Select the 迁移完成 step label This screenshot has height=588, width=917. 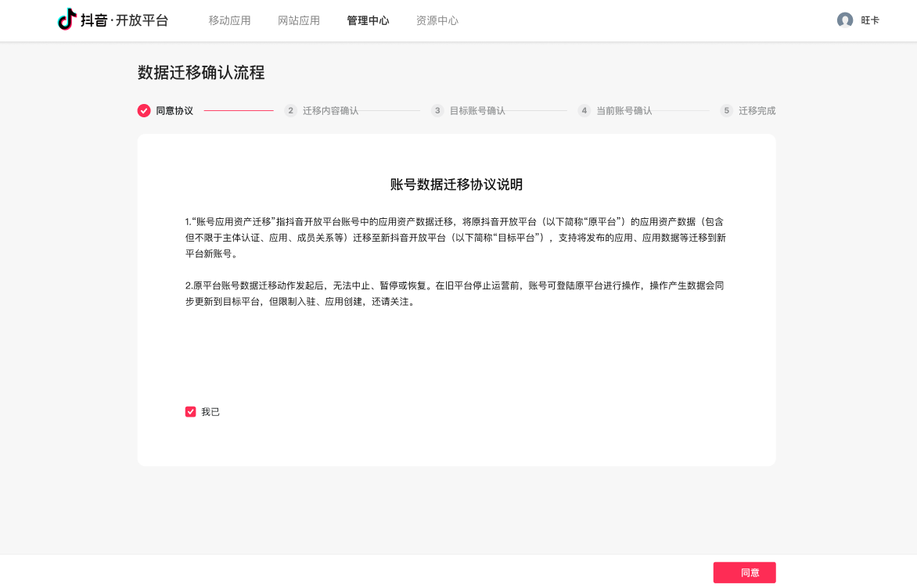pyautogui.click(x=757, y=111)
